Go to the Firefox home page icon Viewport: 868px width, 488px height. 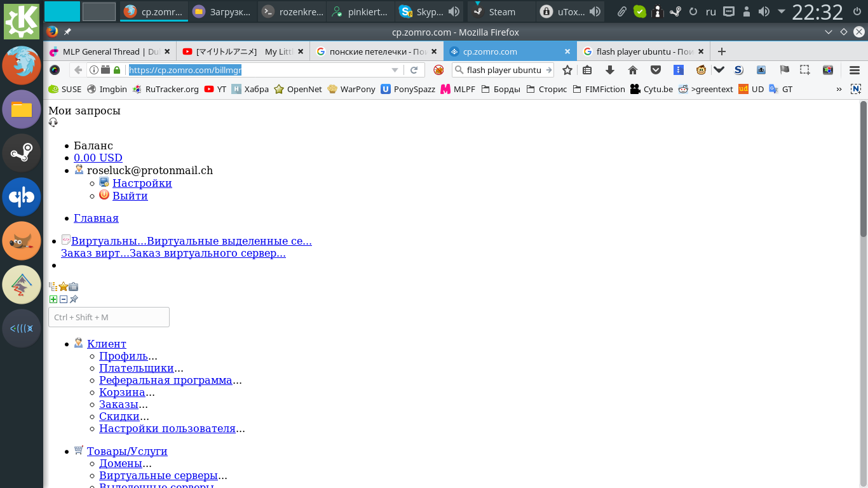633,70
